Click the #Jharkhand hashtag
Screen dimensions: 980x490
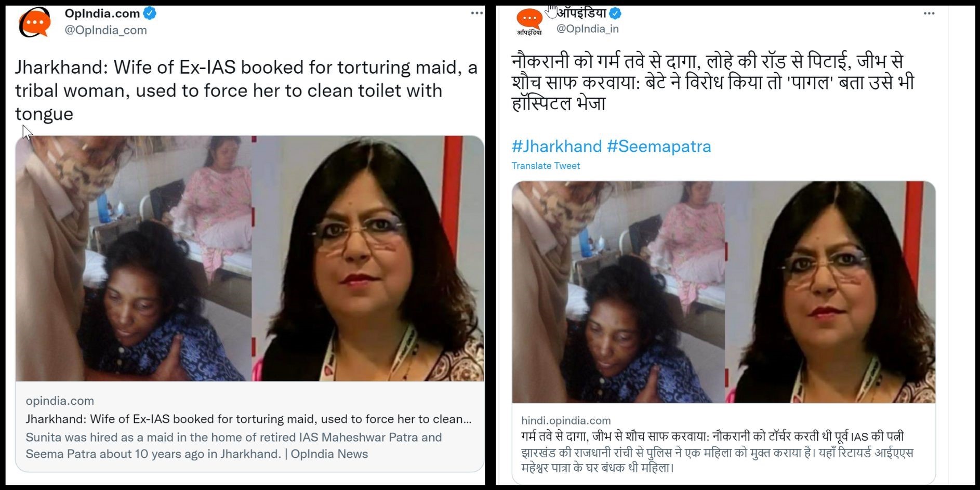[557, 147]
